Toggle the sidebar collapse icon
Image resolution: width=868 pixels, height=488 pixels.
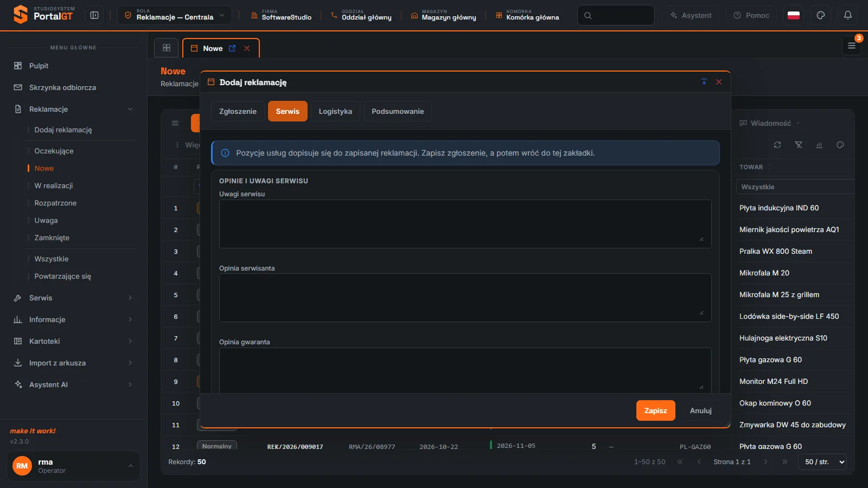(94, 15)
